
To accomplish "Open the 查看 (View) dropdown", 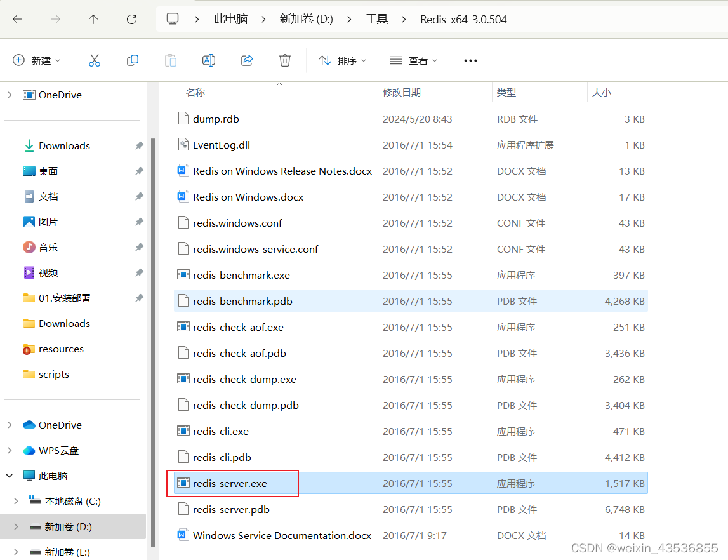I will [413, 60].
